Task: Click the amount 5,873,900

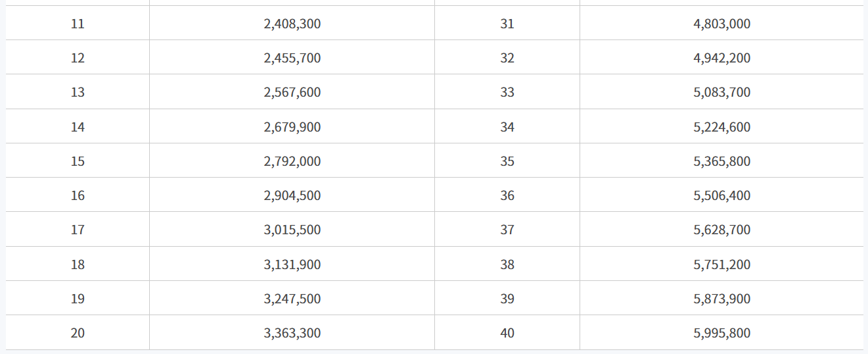Action: (x=722, y=299)
